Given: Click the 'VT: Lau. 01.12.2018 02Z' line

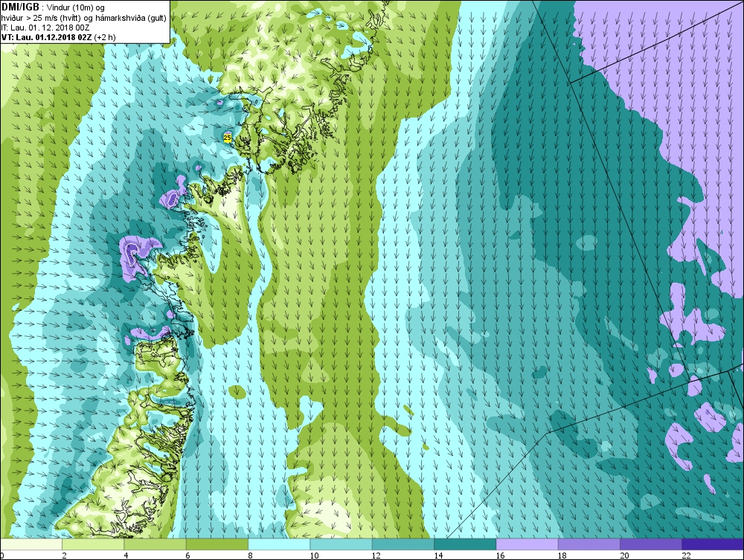Looking at the screenshot, I should pyautogui.click(x=58, y=37).
